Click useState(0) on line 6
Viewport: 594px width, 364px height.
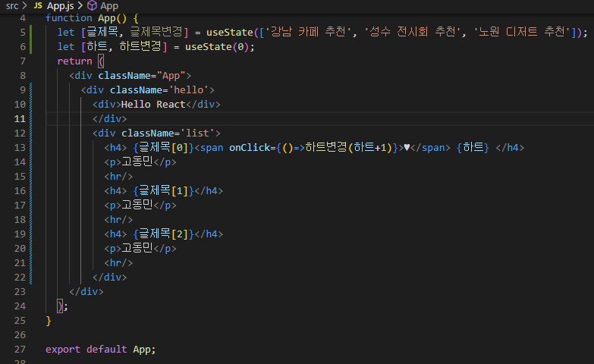[216, 46]
